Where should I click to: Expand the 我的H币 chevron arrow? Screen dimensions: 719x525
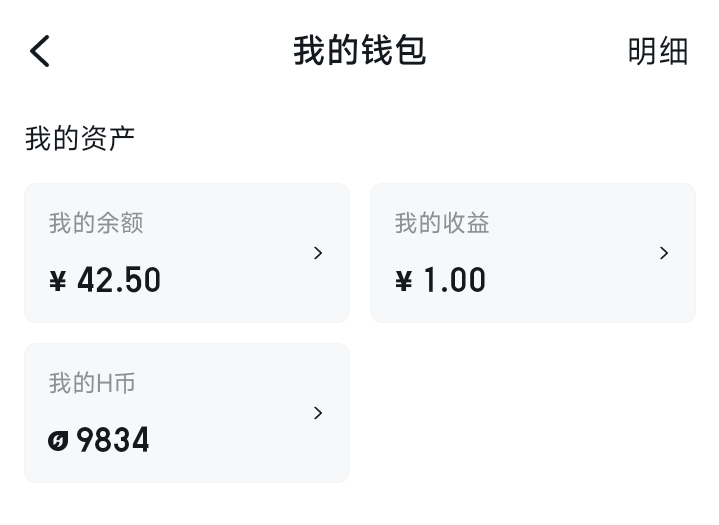318,413
